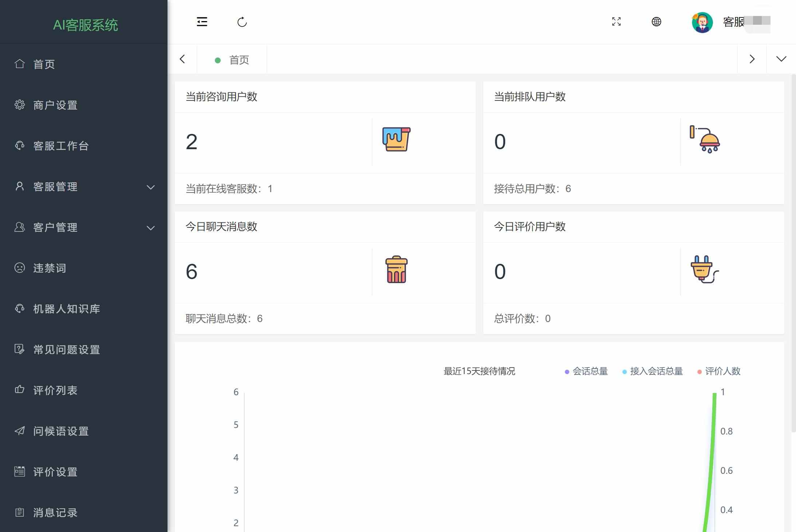Click the plug icon in 今日评价用户数

pyautogui.click(x=705, y=270)
